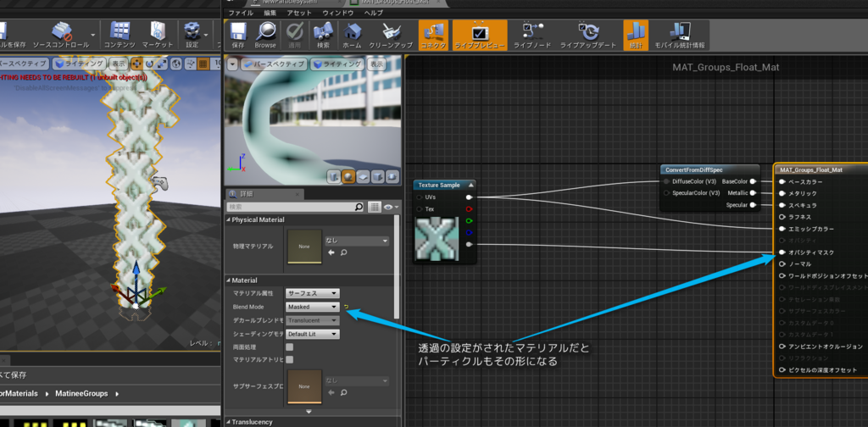
Task: Collapse the Material section
Action: click(229, 280)
